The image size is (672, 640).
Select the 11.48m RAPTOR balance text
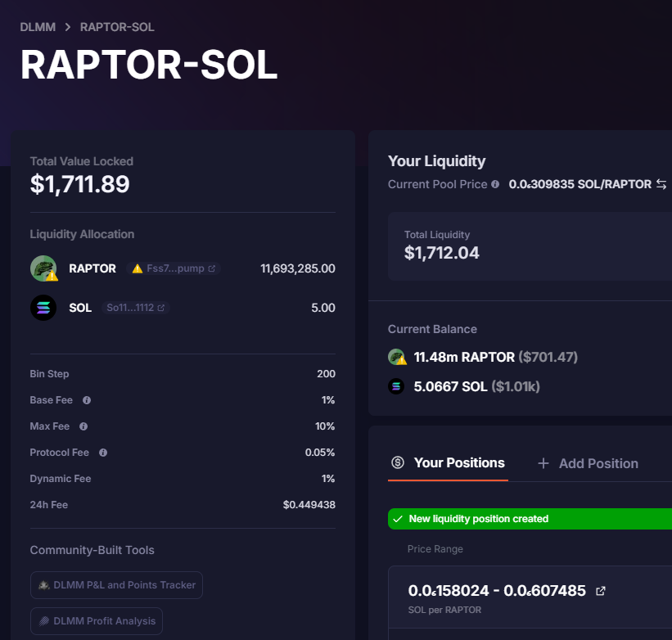[x=464, y=357]
